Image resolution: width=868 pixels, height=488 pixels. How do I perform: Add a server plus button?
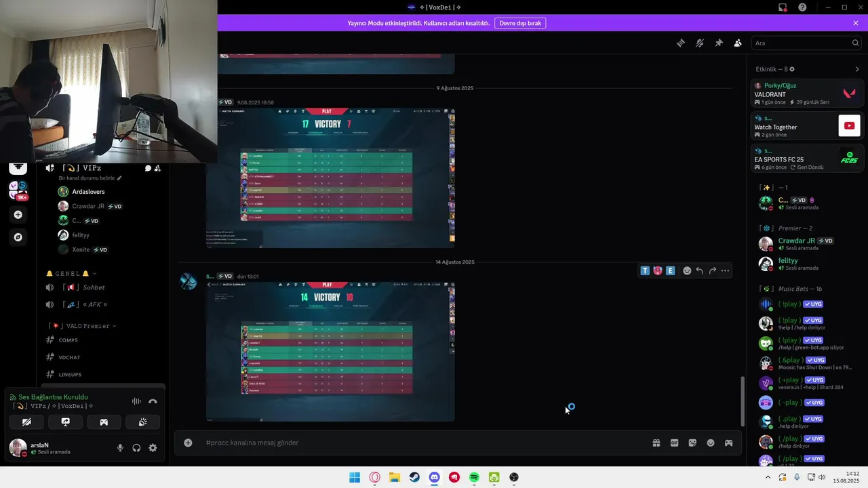point(18,215)
